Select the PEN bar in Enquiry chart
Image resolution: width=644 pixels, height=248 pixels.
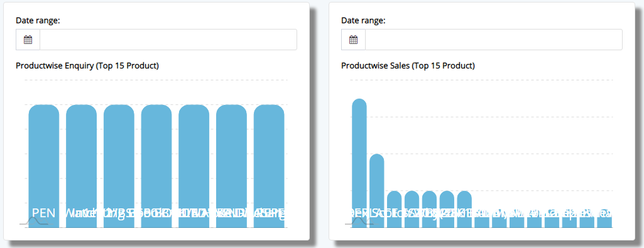click(44, 166)
